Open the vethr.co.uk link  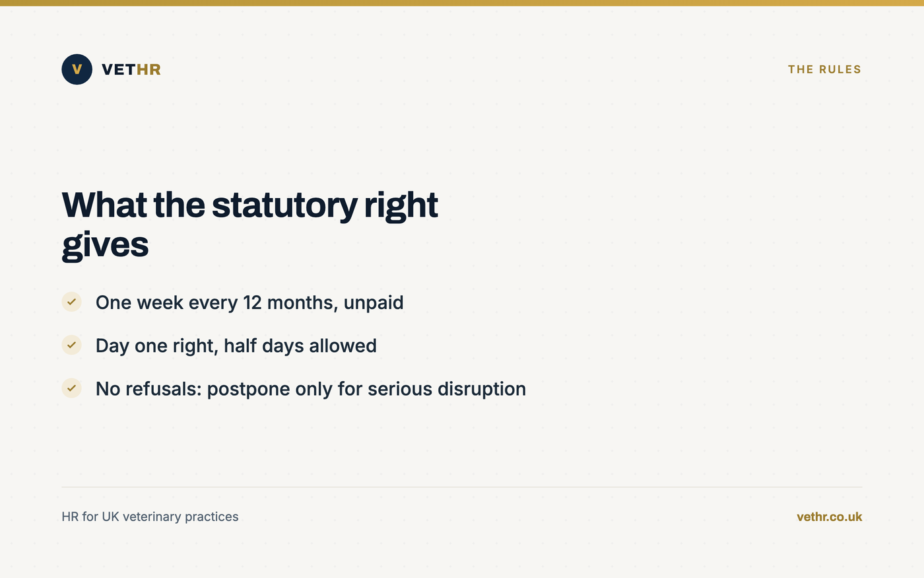[x=829, y=517]
